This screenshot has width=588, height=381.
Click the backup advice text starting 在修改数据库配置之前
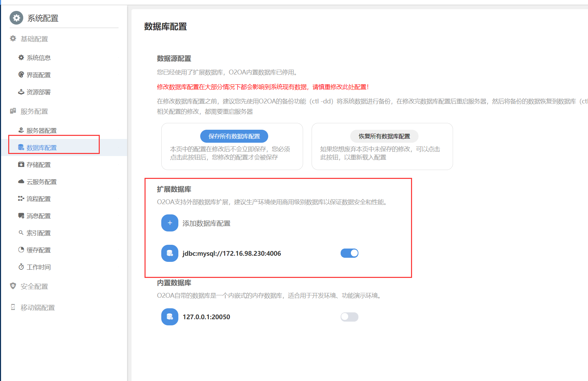[x=372, y=101]
